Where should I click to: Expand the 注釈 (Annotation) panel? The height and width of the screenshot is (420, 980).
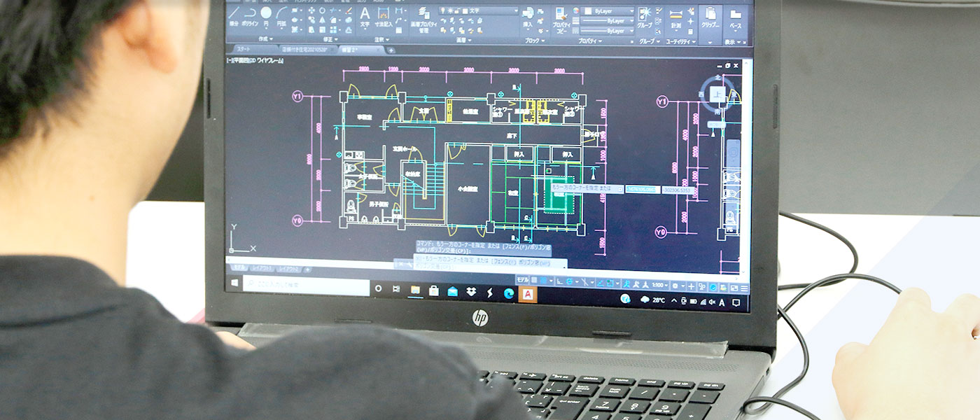pyautogui.click(x=382, y=39)
